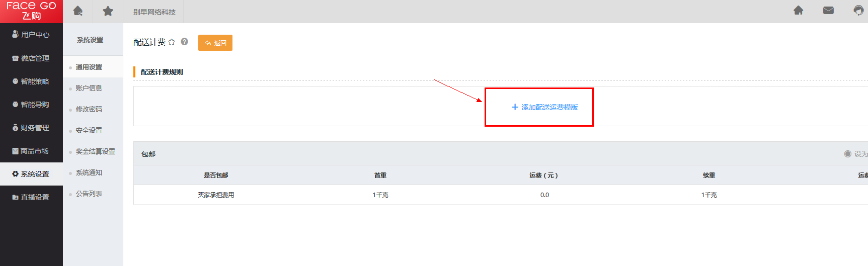Click the home icon beside the Face GO logo
Image resolution: width=868 pixels, height=266 pixels.
pyautogui.click(x=78, y=11)
